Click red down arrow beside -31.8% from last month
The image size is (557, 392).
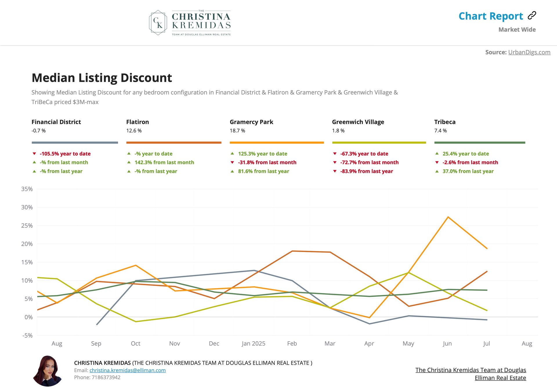[x=232, y=162]
